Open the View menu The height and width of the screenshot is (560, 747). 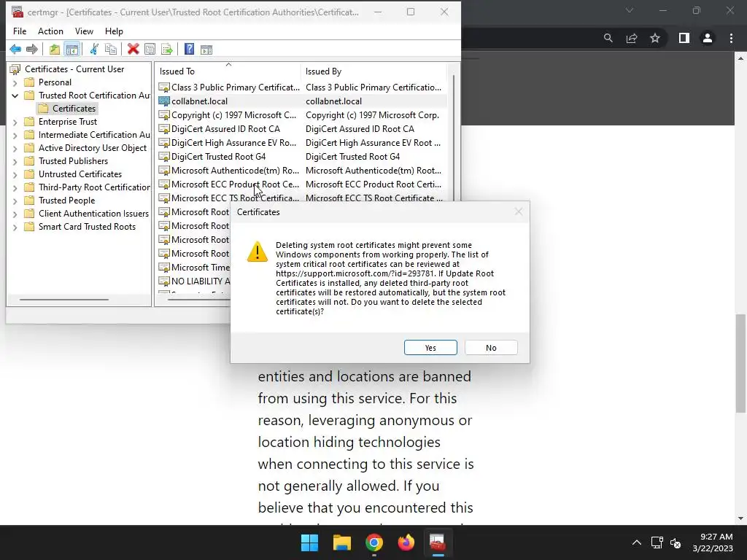[x=84, y=31]
